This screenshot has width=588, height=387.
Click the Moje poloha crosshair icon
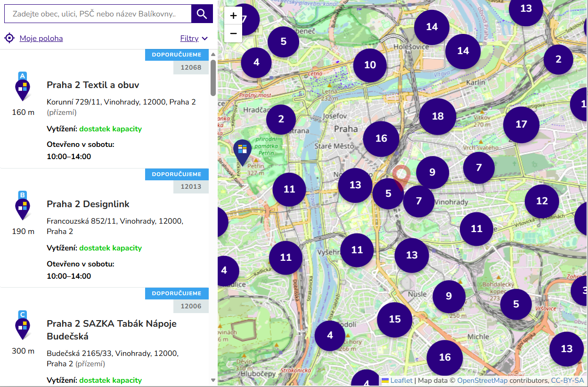[9, 38]
